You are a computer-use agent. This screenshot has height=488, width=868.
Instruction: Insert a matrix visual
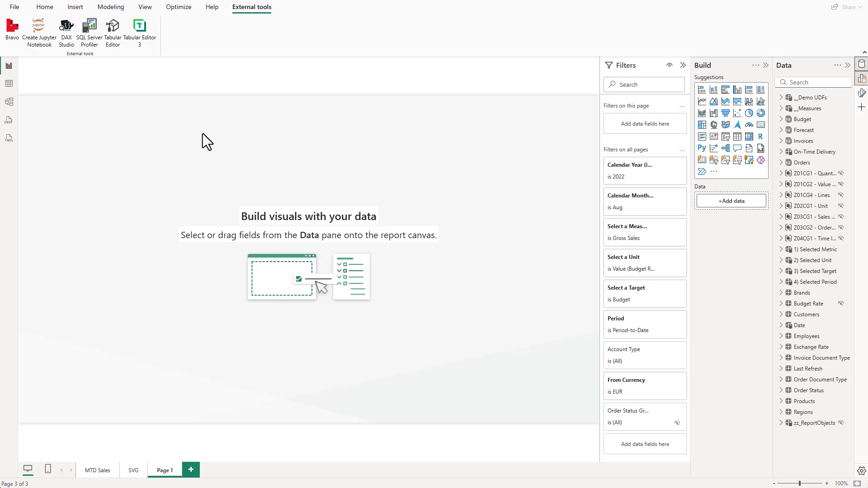749,136
